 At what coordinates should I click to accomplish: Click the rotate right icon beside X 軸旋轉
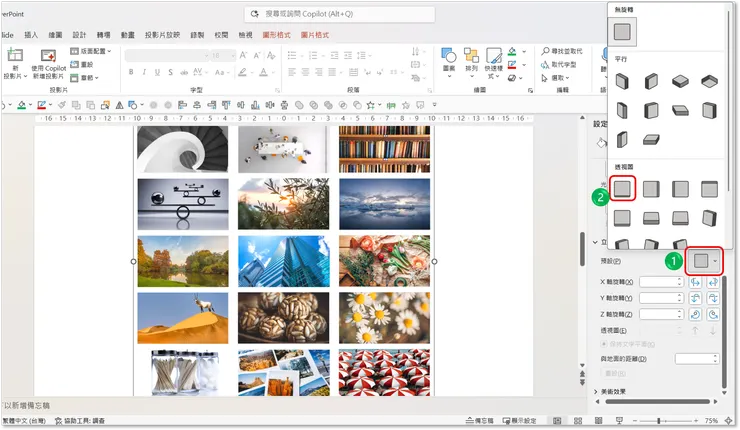[x=713, y=282]
